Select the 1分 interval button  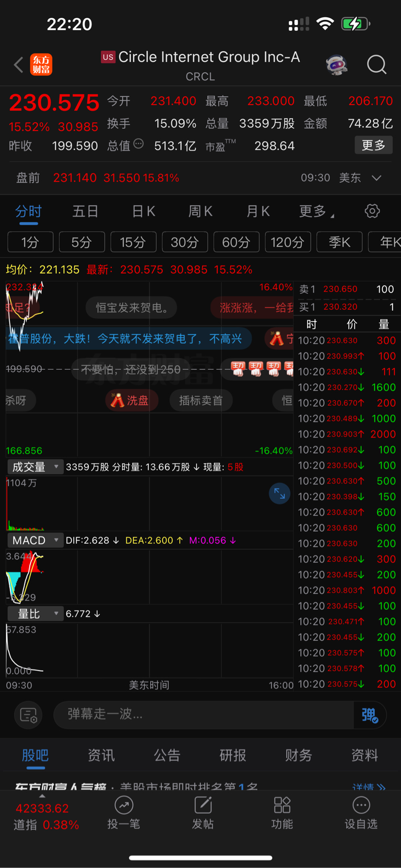coord(30,242)
